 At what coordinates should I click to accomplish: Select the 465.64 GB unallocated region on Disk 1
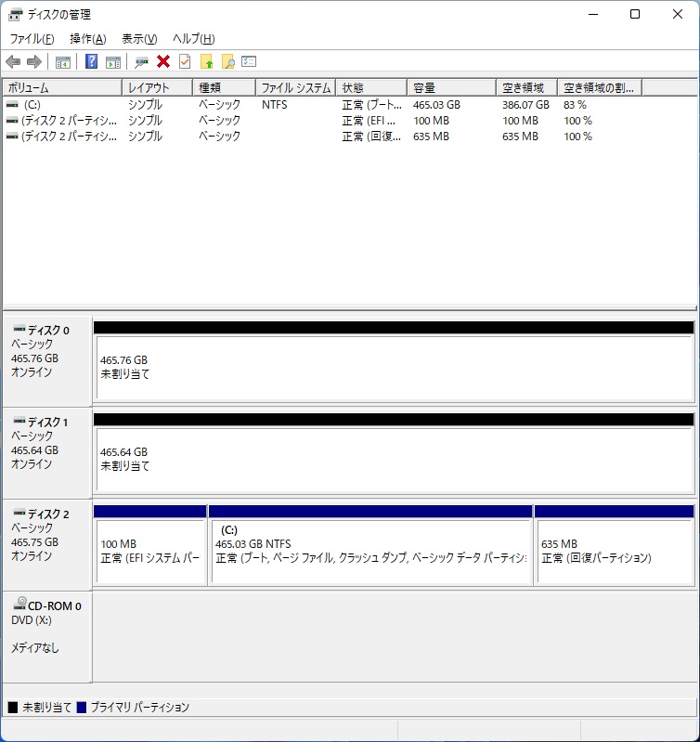tap(394, 452)
